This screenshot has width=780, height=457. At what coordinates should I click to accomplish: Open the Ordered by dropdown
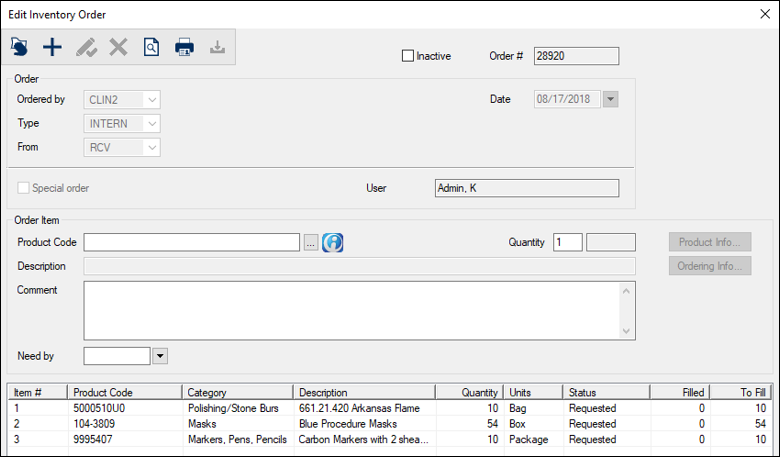coord(151,99)
